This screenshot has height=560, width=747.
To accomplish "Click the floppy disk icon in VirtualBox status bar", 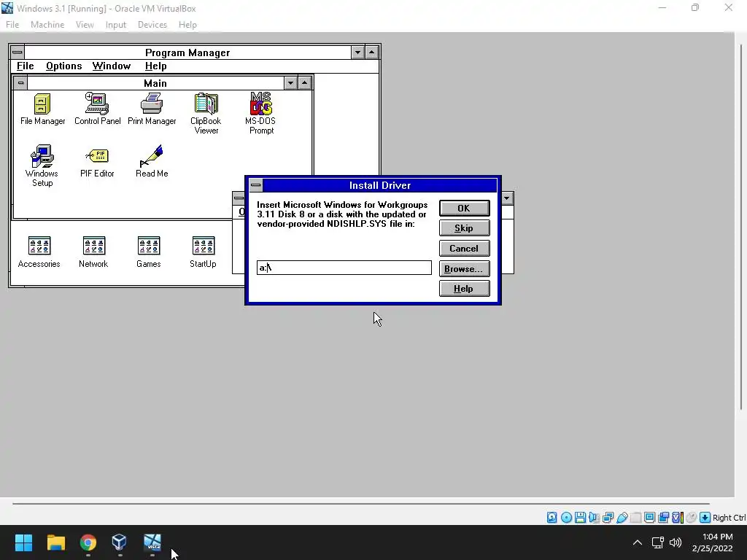I will [580, 518].
